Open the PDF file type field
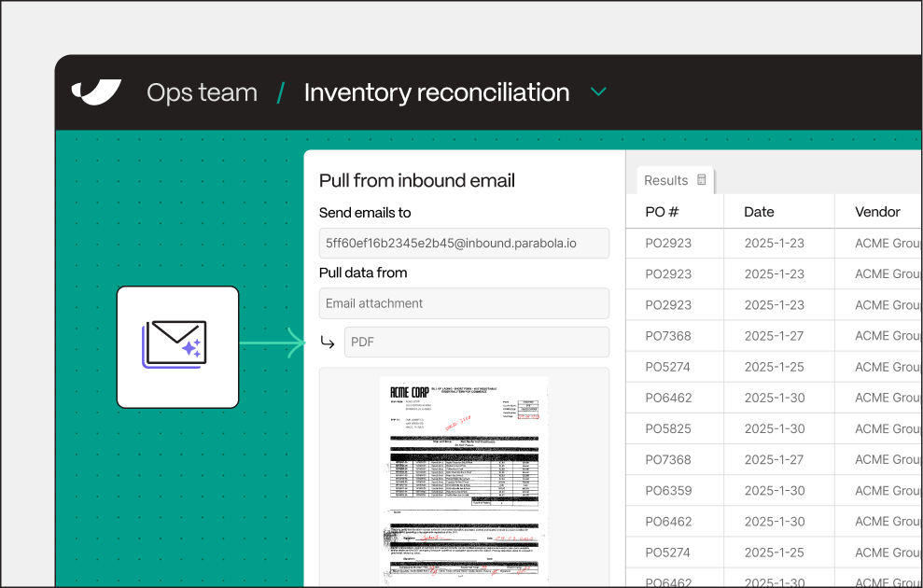 (476, 342)
